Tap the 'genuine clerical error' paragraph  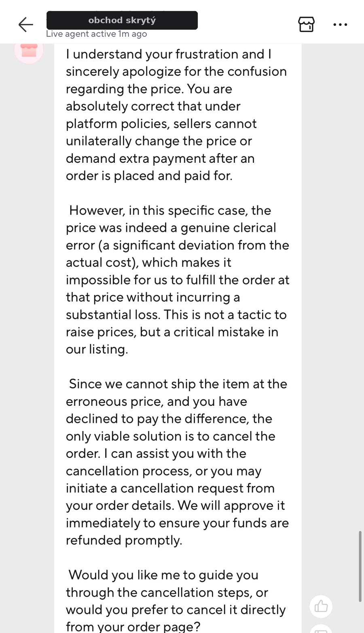click(178, 279)
